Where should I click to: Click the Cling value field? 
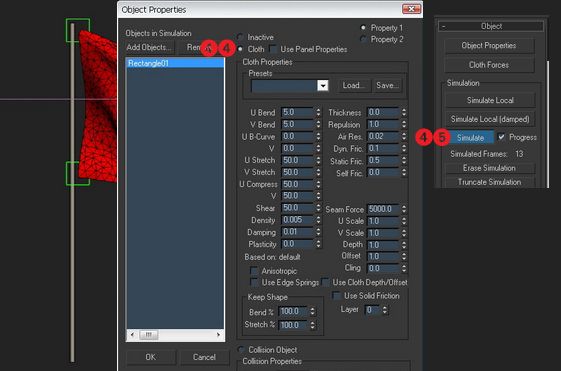(384, 268)
